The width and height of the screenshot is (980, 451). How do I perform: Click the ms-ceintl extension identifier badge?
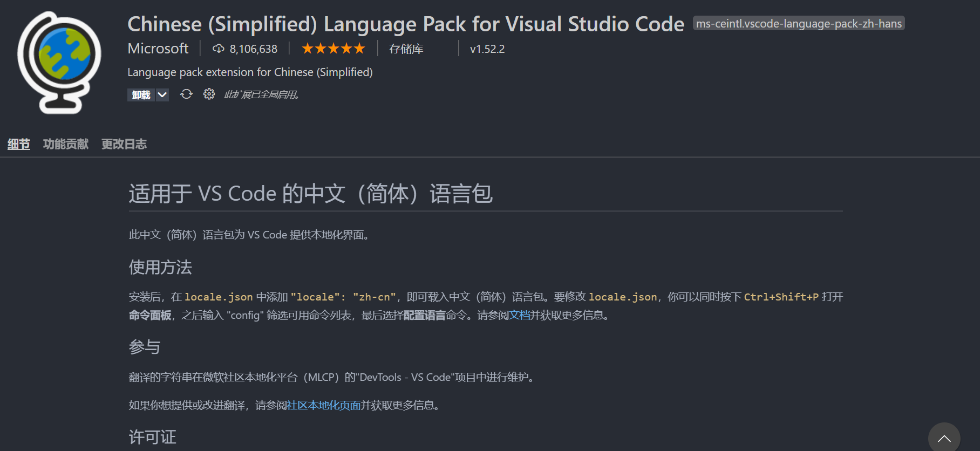[x=799, y=24]
